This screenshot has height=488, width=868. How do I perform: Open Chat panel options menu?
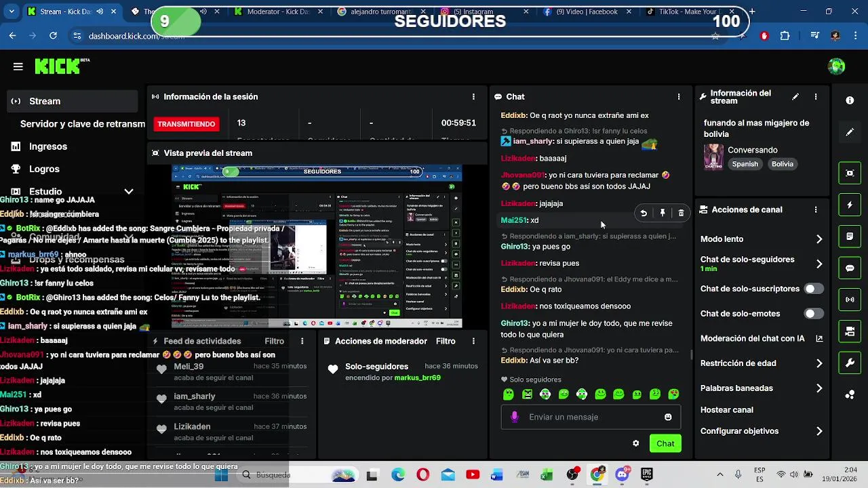(x=679, y=97)
